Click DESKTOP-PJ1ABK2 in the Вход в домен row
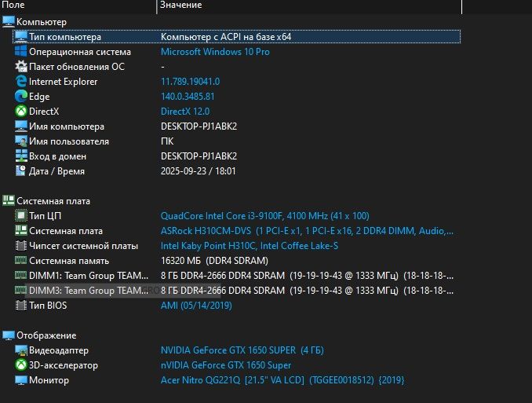The height and width of the screenshot is (403, 532). tap(199, 156)
